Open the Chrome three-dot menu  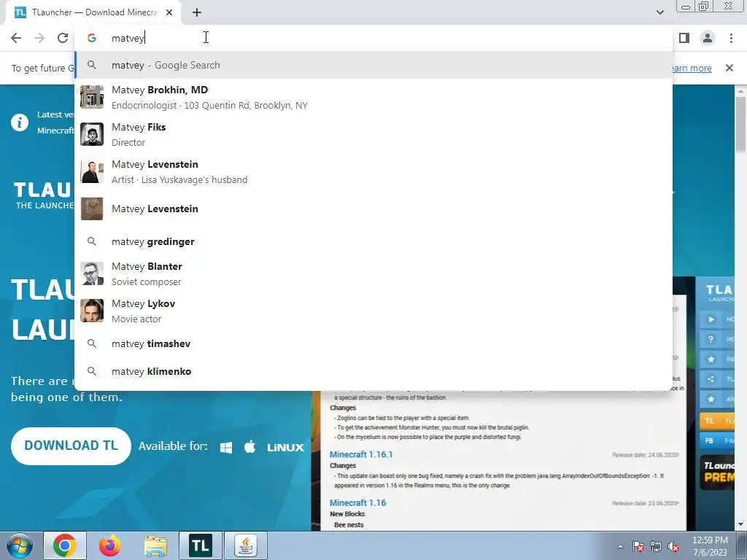731,38
